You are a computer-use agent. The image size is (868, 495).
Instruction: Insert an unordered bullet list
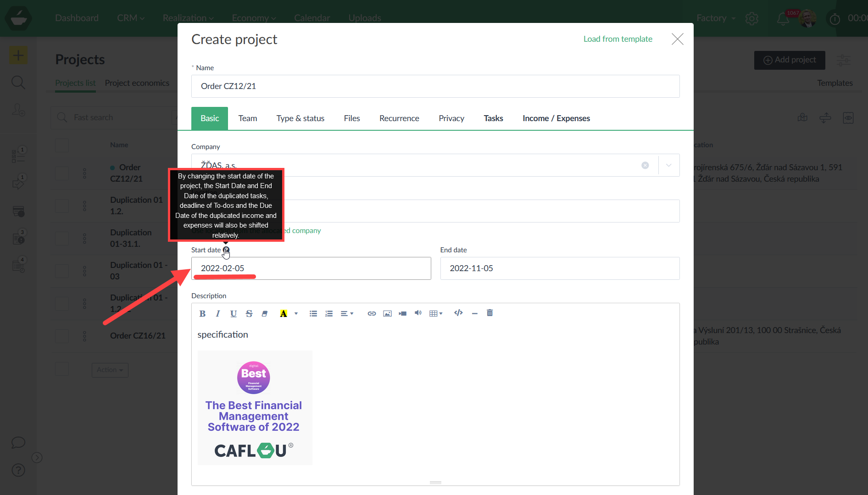[313, 313]
